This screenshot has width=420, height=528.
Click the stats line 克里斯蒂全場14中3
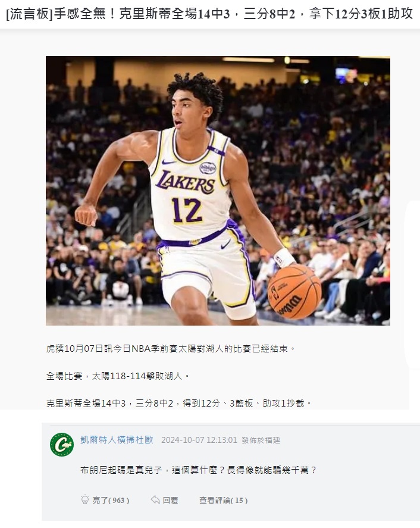click(179, 403)
